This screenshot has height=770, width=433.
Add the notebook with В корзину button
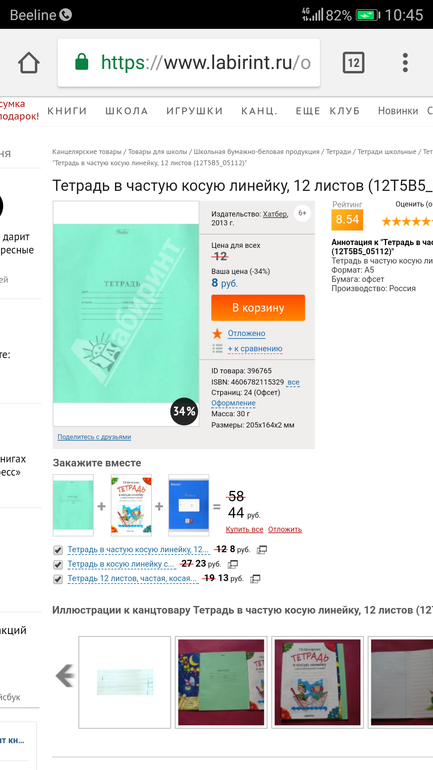(x=258, y=308)
